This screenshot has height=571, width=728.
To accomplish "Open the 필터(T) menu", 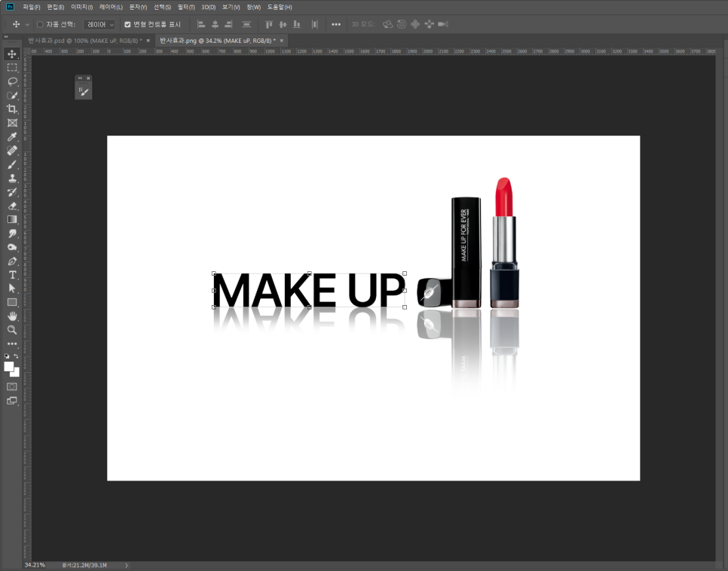I will (x=185, y=7).
